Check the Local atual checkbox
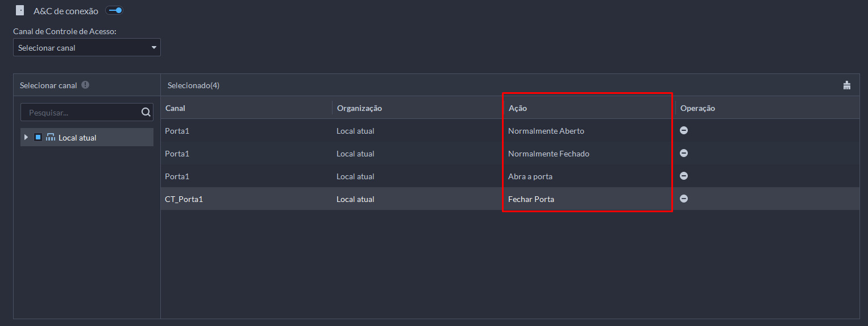868x326 pixels. pyautogui.click(x=38, y=137)
